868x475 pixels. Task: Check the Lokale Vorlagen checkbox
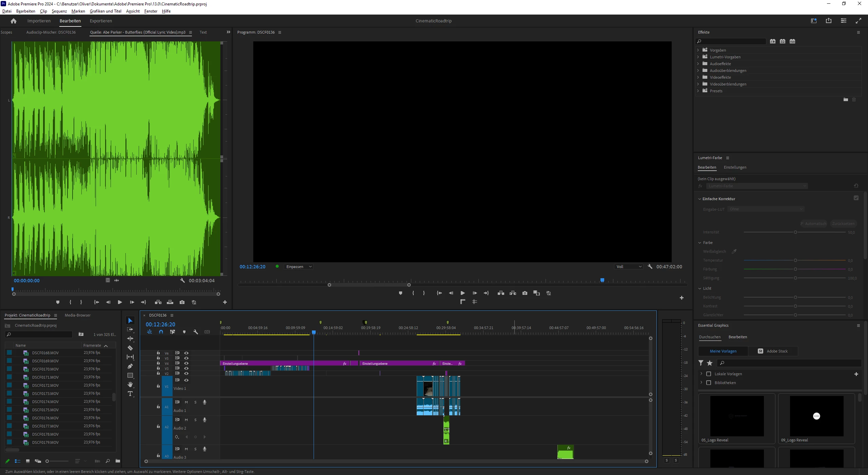point(708,374)
